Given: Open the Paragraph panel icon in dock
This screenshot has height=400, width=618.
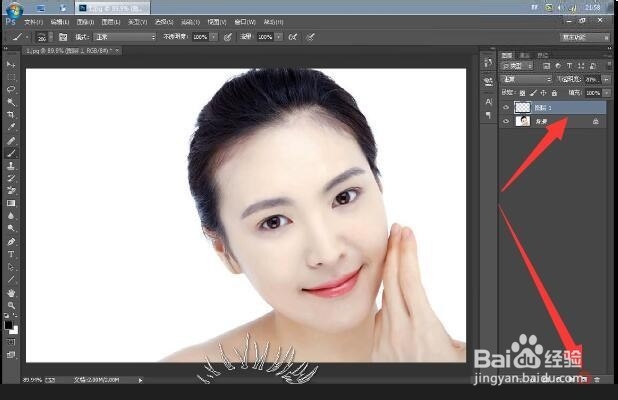Looking at the screenshot, I should pyautogui.click(x=488, y=115).
